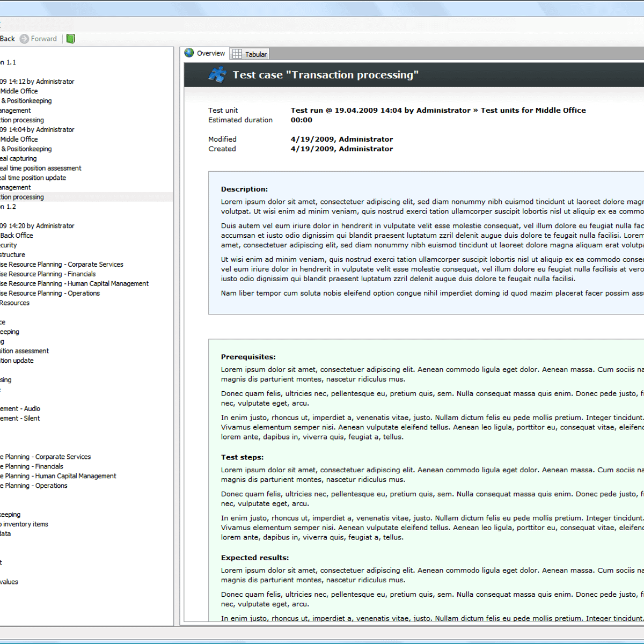Viewport: 644px width, 644px height.
Task: Select the '14:04 by Administrator' tree row
Action: (x=37, y=130)
